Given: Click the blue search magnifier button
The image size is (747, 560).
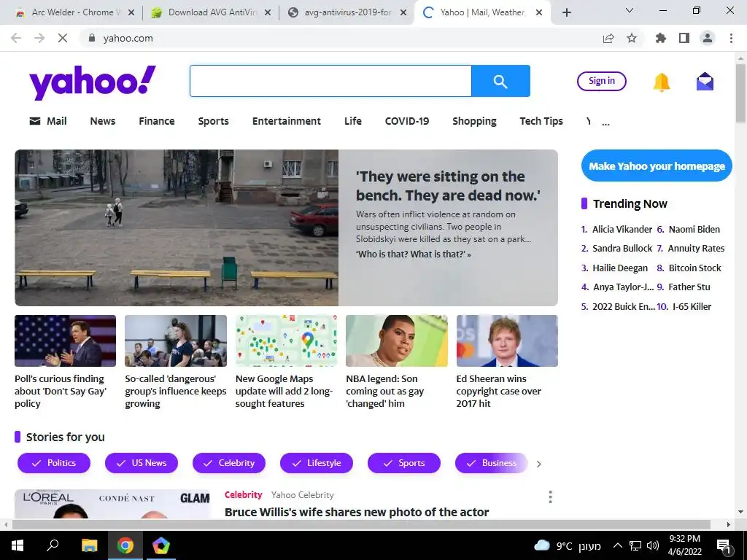Looking at the screenshot, I should pyautogui.click(x=500, y=81).
